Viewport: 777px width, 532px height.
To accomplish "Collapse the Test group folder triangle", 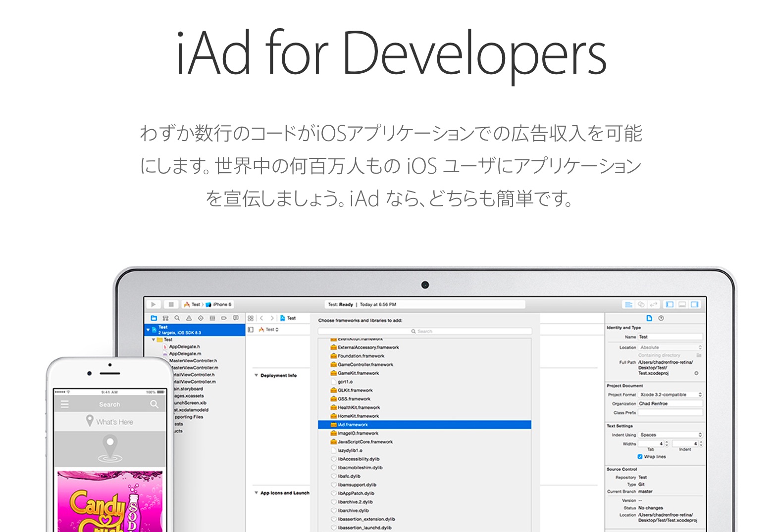I will click(153, 340).
